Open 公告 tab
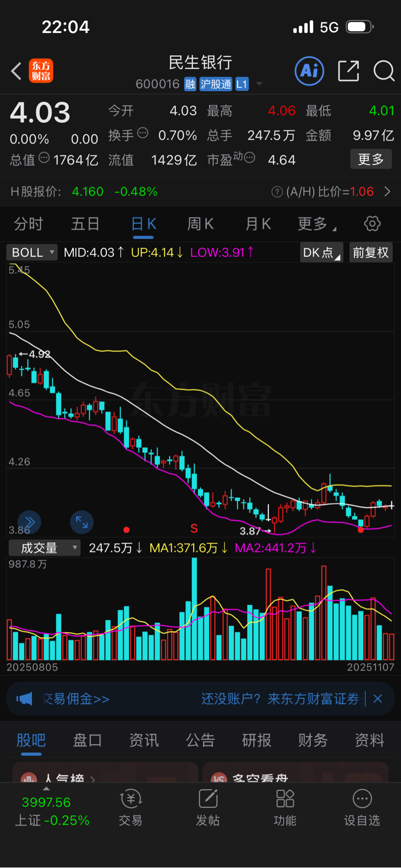The width and height of the screenshot is (401, 868). click(200, 740)
